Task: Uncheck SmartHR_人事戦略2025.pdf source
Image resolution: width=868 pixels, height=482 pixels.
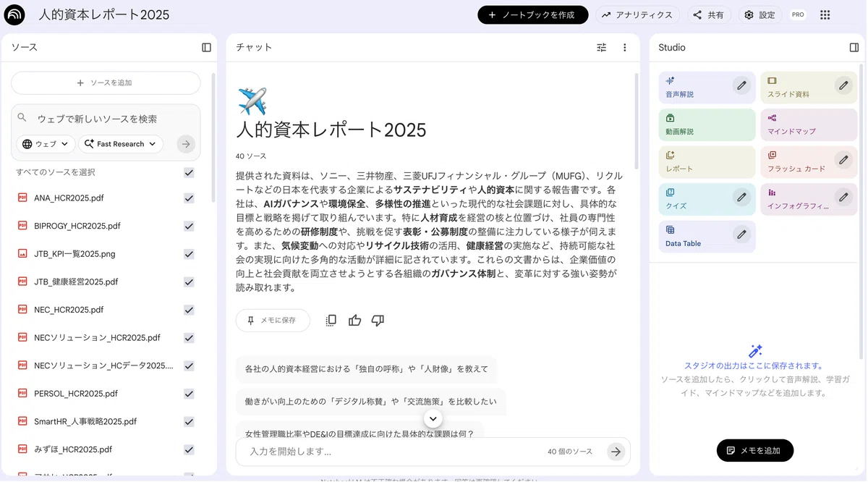Action: click(189, 422)
